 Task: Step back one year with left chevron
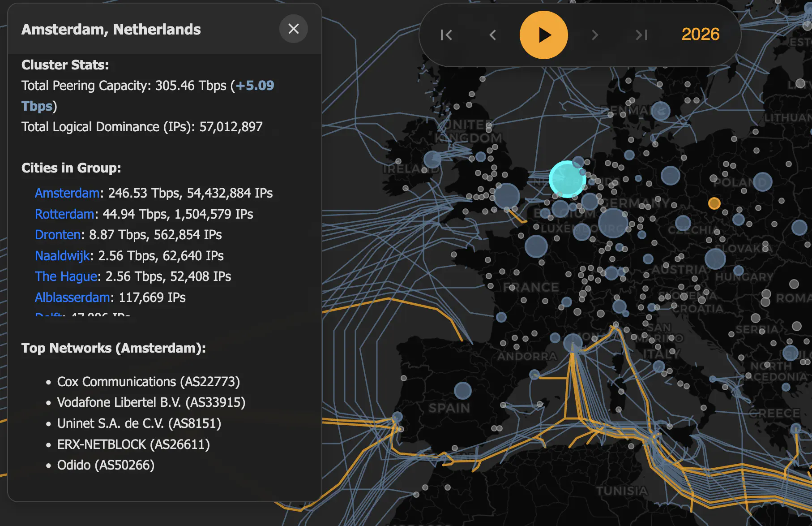click(493, 35)
